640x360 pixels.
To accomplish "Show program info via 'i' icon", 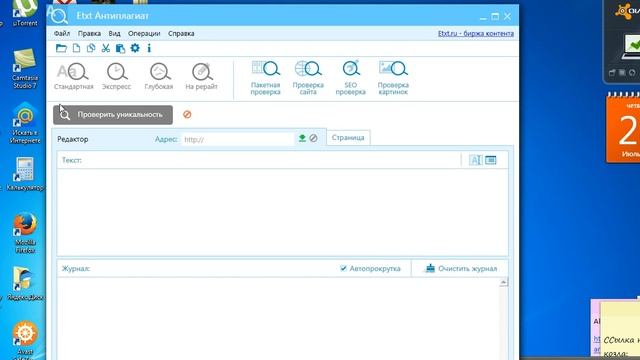I will point(149,48).
